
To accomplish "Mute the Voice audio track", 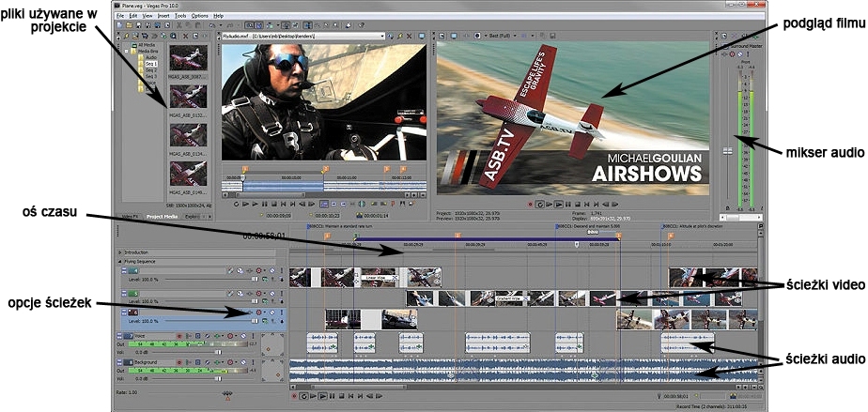I will coord(243,336).
